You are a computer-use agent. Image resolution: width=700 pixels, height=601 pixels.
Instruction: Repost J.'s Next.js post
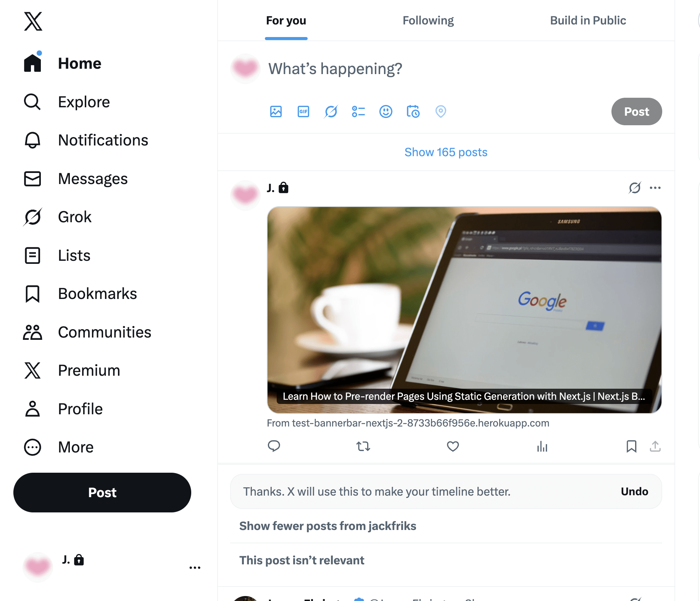(363, 446)
